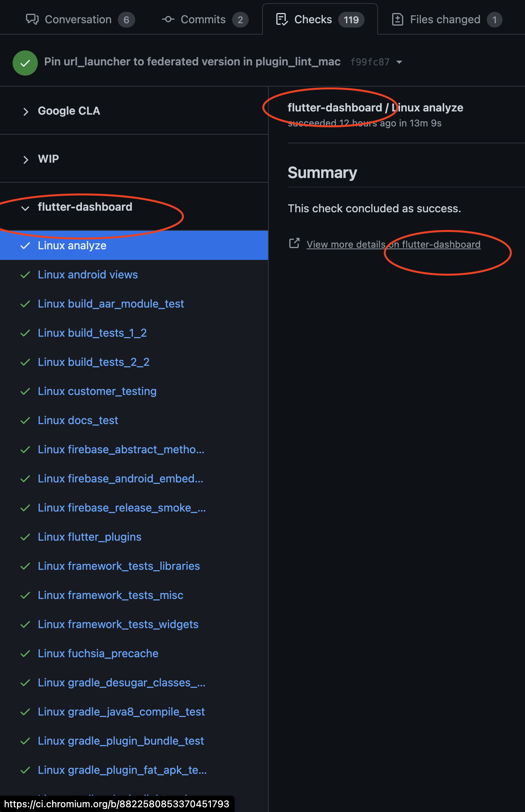Click the green check beside Linux android views
525x812 pixels.
coord(25,275)
